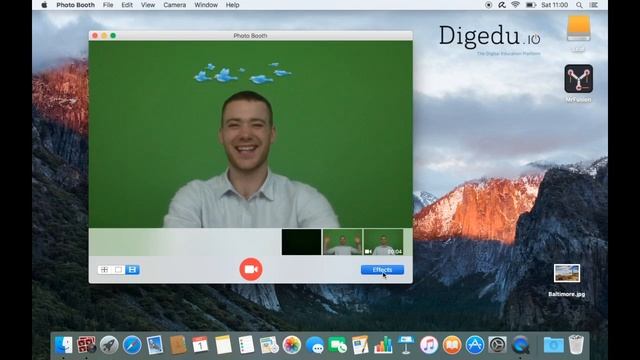Open Photo Booth from the dock
This screenshot has width=640, height=360.
(86, 345)
